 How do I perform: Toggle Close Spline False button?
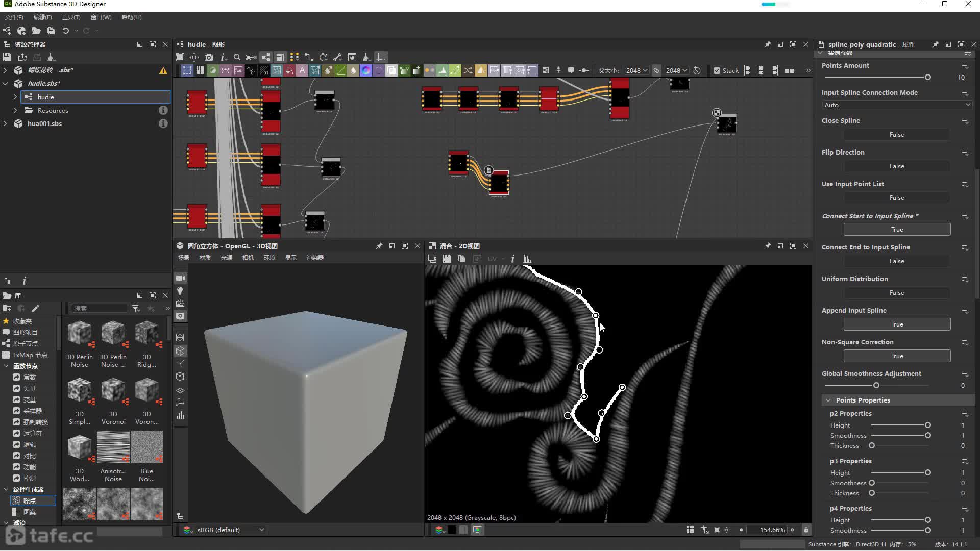pos(897,135)
